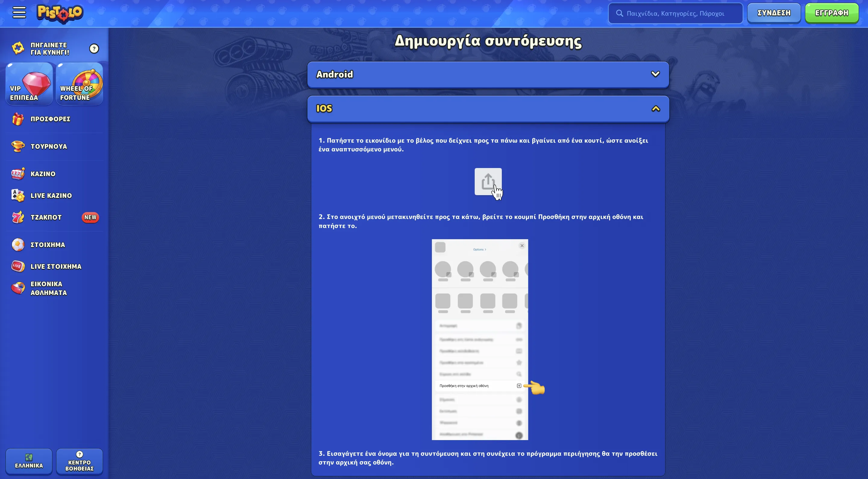The height and width of the screenshot is (479, 868).
Task: Collapse the IOS accordion section
Action: tap(488, 109)
